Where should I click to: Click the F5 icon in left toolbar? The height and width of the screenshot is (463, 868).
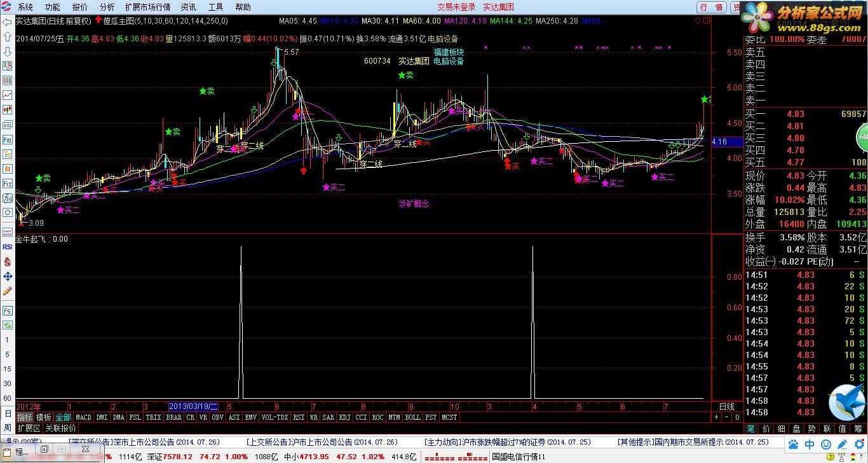pyautogui.click(x=8, y=311)
